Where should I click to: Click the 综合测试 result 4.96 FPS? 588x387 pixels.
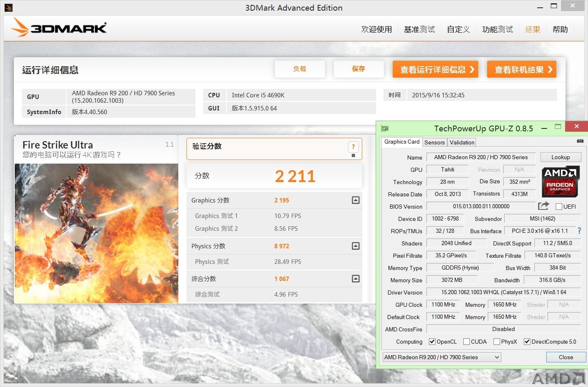tap(286, 294)
